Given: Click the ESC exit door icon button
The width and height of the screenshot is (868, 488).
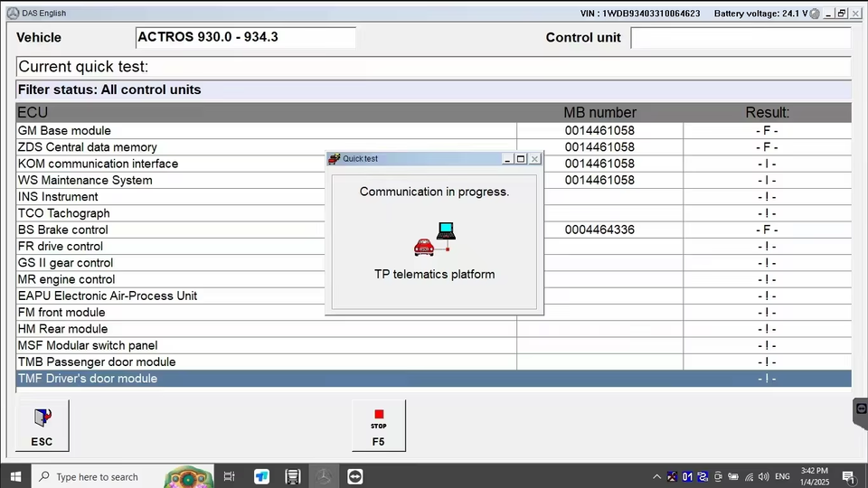Looking at the screenshot, I should pyautogui.click(x=42, y=426).
